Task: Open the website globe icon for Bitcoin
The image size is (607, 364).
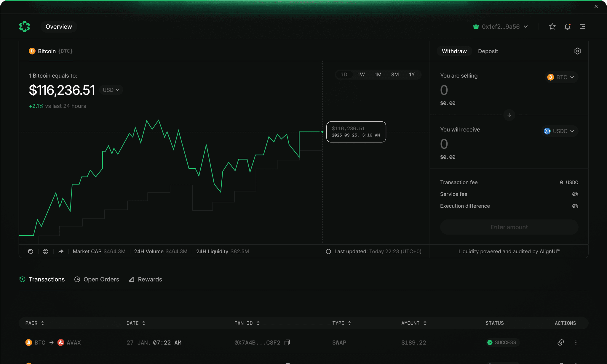Action: [x=46, y=251]
